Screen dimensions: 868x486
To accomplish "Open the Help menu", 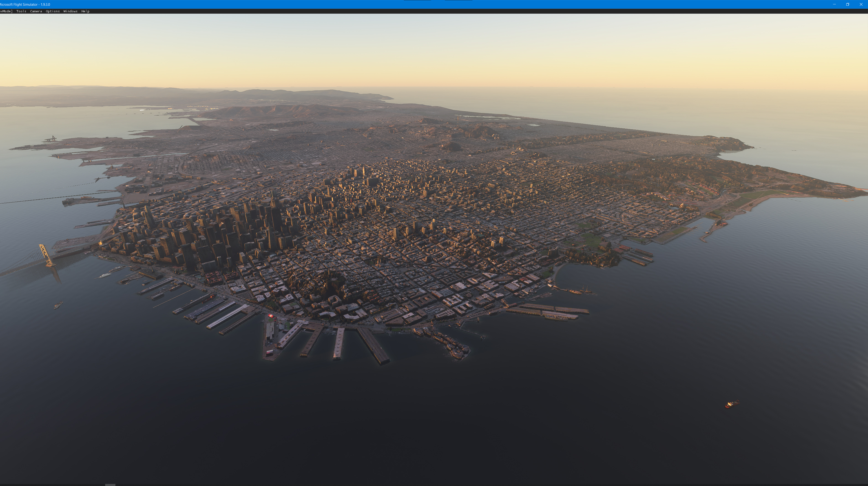I will (x=85, y=11).
